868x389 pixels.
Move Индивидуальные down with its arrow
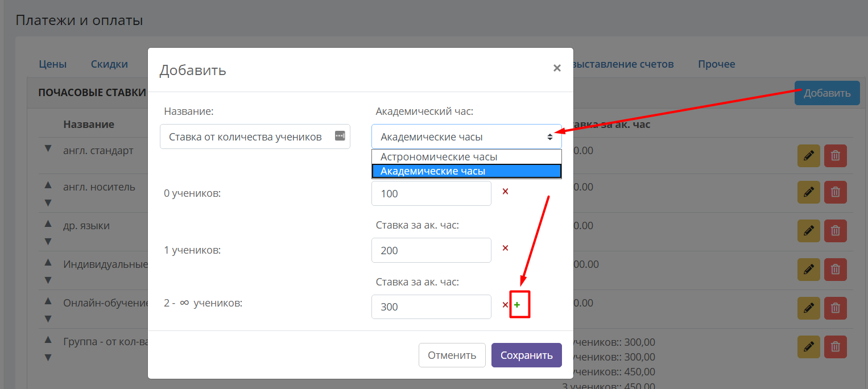click(x=48, y=280)
